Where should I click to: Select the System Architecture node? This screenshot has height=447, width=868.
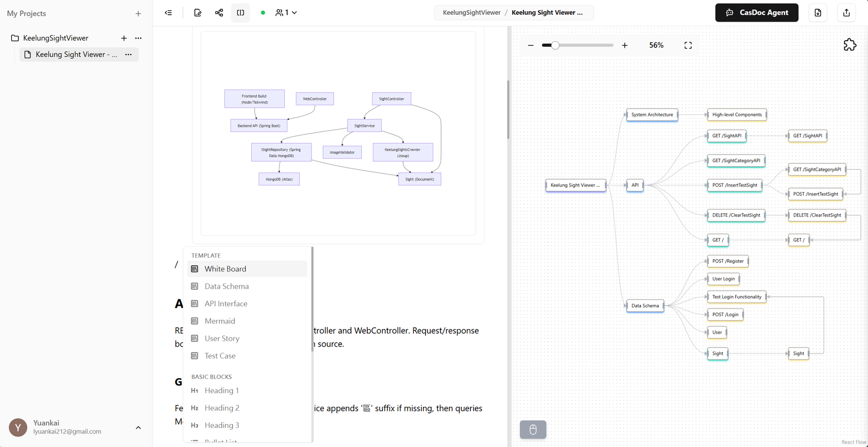pyautogui.click(x=652, y=114)
